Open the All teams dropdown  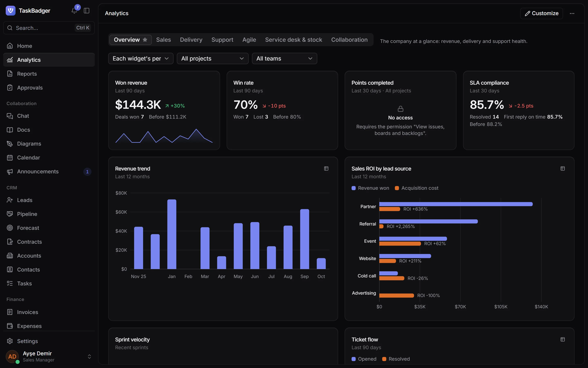click(x=284, y=58)
